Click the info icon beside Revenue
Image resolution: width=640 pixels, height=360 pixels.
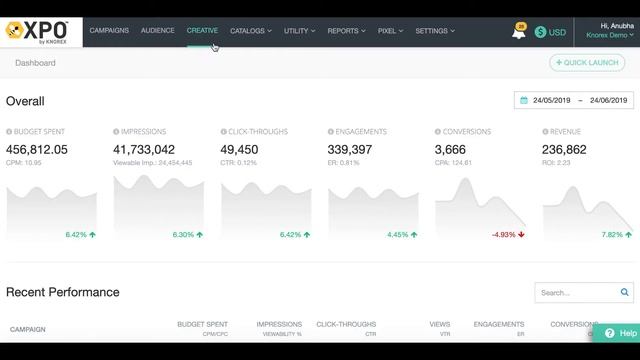point(545,131)
